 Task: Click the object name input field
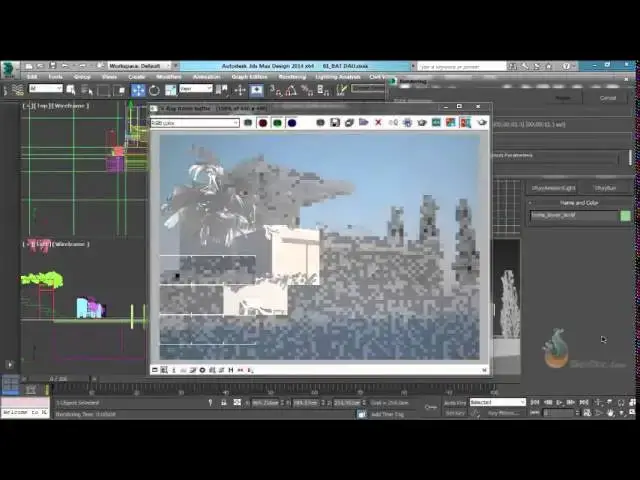[x=574, y=216]
